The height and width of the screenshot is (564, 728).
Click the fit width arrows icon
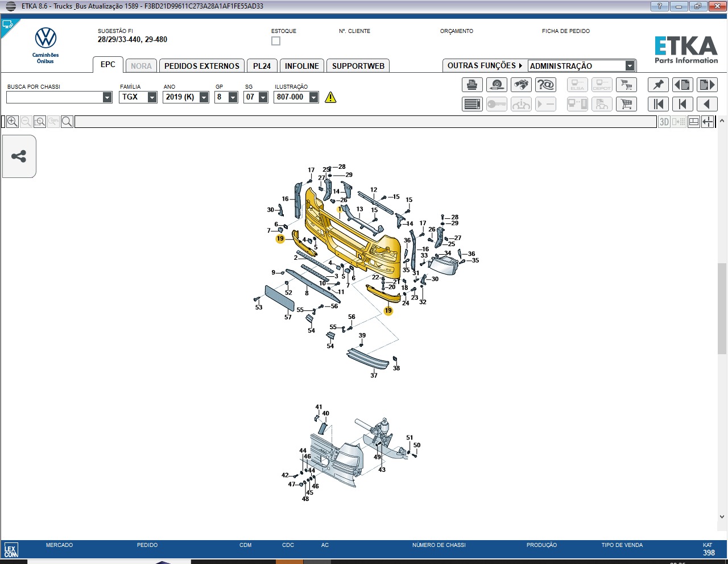coord(708,122)
